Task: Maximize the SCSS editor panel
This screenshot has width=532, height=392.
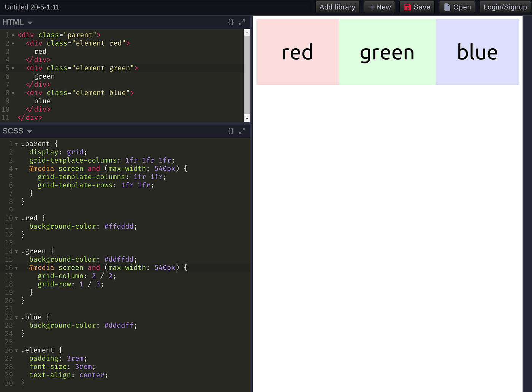Action: point(242,131)
